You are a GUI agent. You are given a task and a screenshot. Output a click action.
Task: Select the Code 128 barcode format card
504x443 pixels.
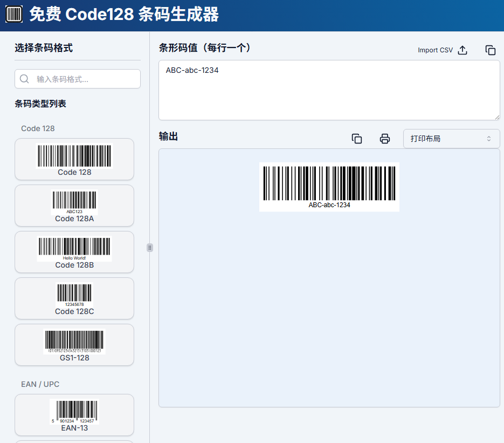(x=74, y=159)
